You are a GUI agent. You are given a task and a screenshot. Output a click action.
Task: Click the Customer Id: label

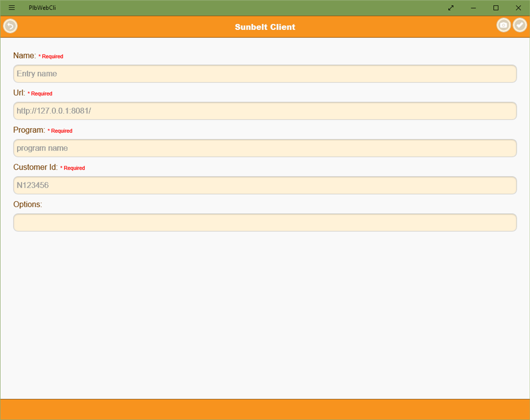pyautogui.click(x=35, y=167)
